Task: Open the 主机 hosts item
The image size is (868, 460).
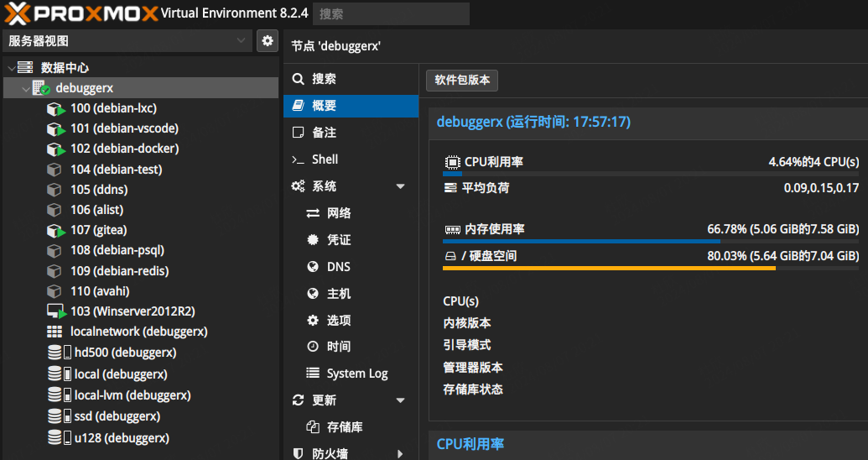Action: pyautogui.click(x=351, y=294)
